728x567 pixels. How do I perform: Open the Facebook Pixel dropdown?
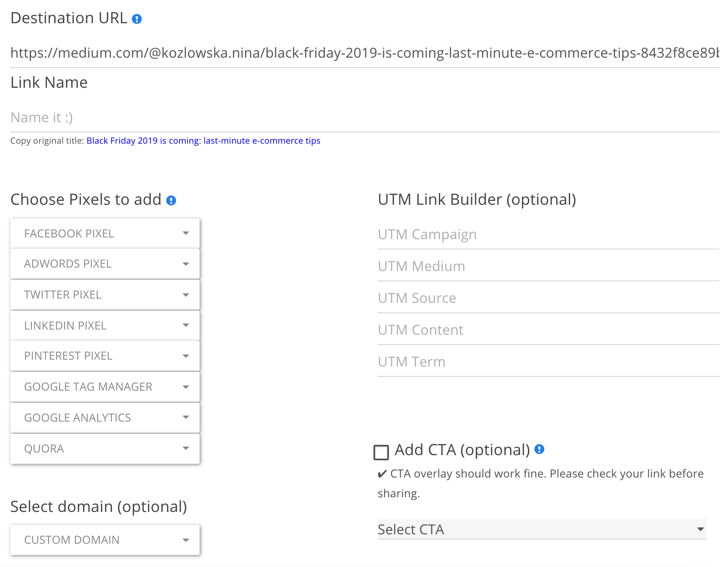[x=105, y=234]
